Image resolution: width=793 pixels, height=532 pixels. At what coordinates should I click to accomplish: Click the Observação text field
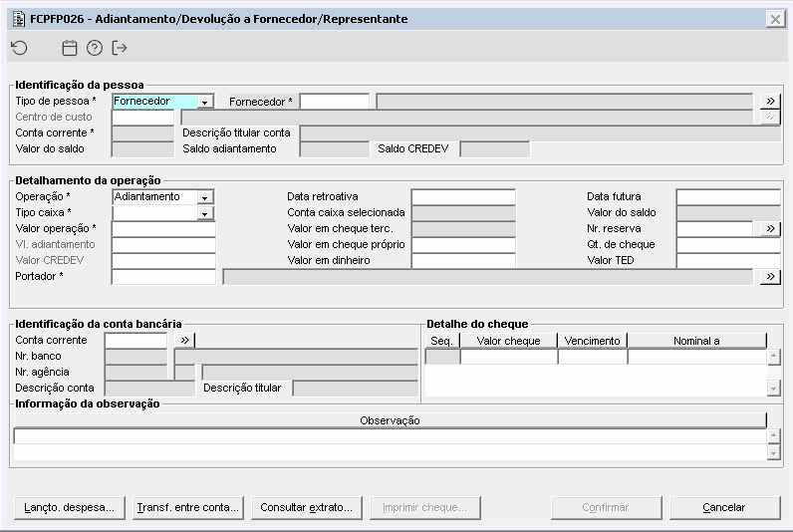pos(390,436)
